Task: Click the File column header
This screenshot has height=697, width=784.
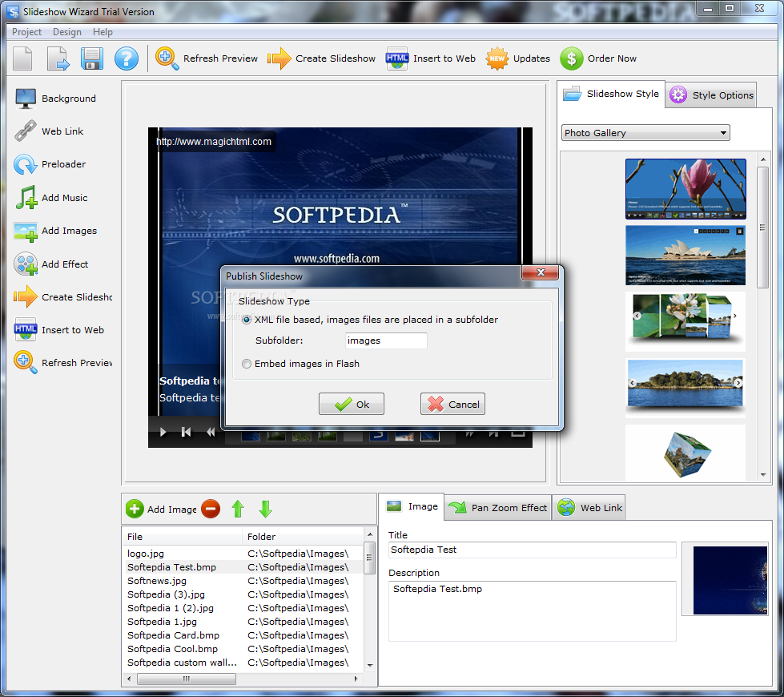Action: tap(183, 537)
